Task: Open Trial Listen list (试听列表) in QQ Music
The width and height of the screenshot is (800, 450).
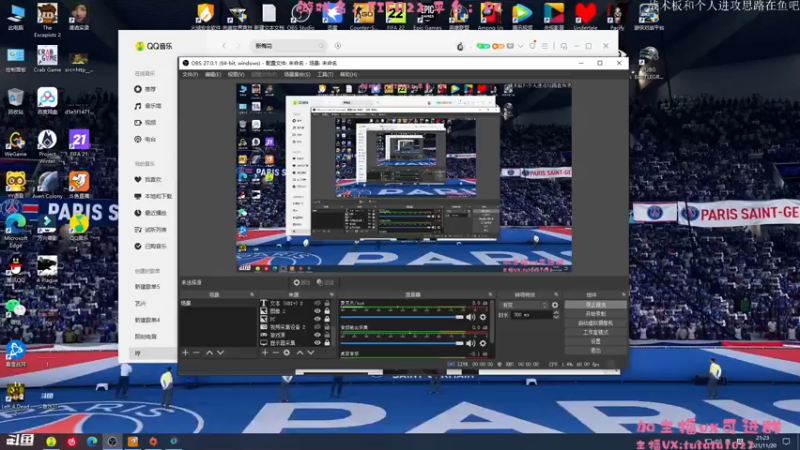Action: 151,230
